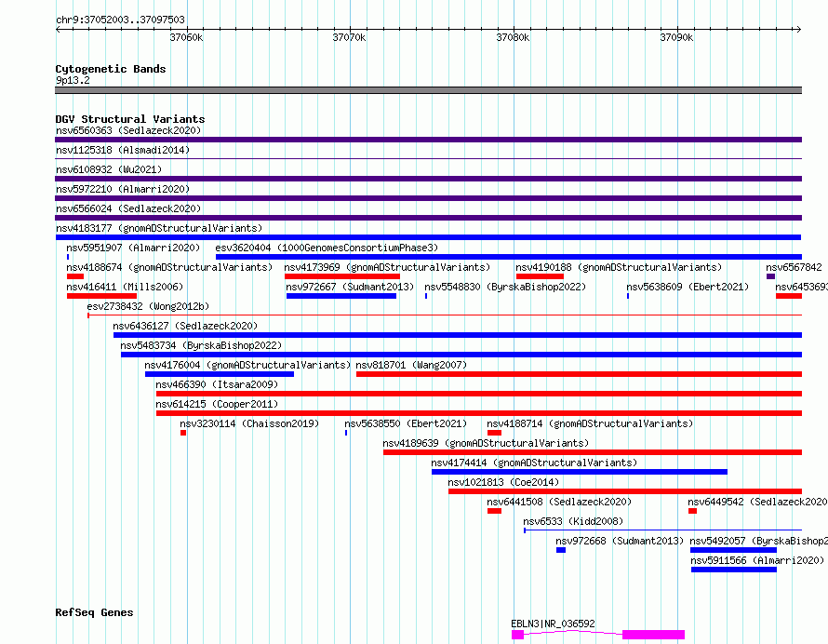Viewport: 828px width, 644px height.
Task: Click nsv5638550 (Ebert2021) label
Action: point(406,423)
